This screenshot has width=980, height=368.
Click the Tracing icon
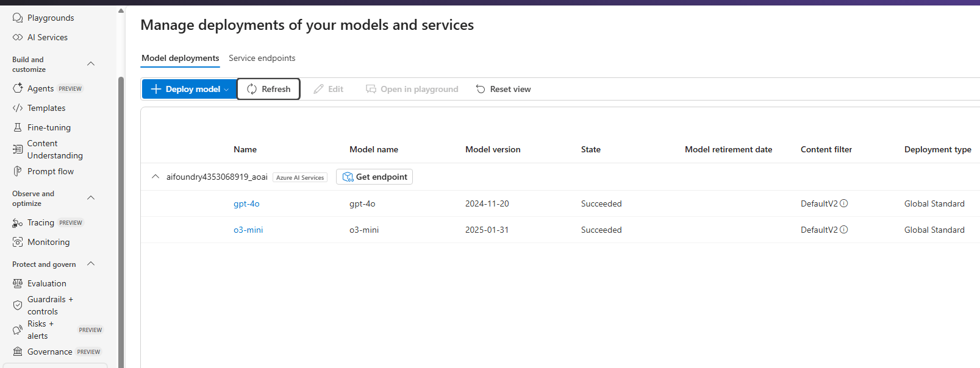click(x=18, y=223)
